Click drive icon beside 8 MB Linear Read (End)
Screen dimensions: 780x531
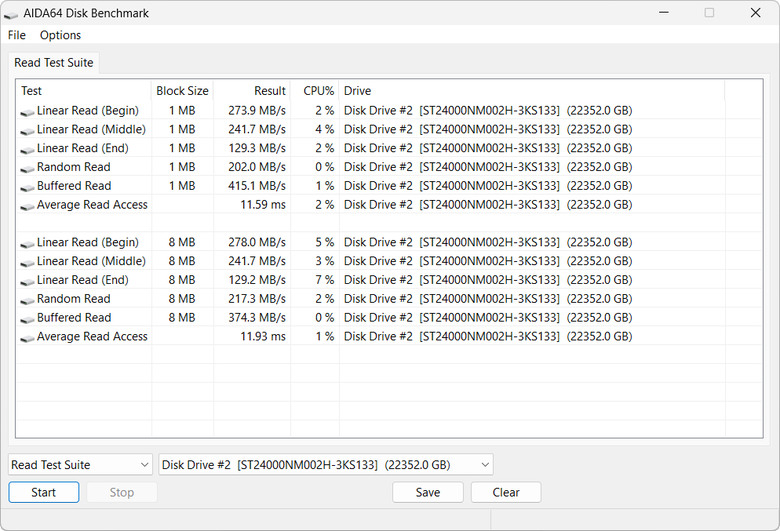pyautogui.click(x=27, y=282)
